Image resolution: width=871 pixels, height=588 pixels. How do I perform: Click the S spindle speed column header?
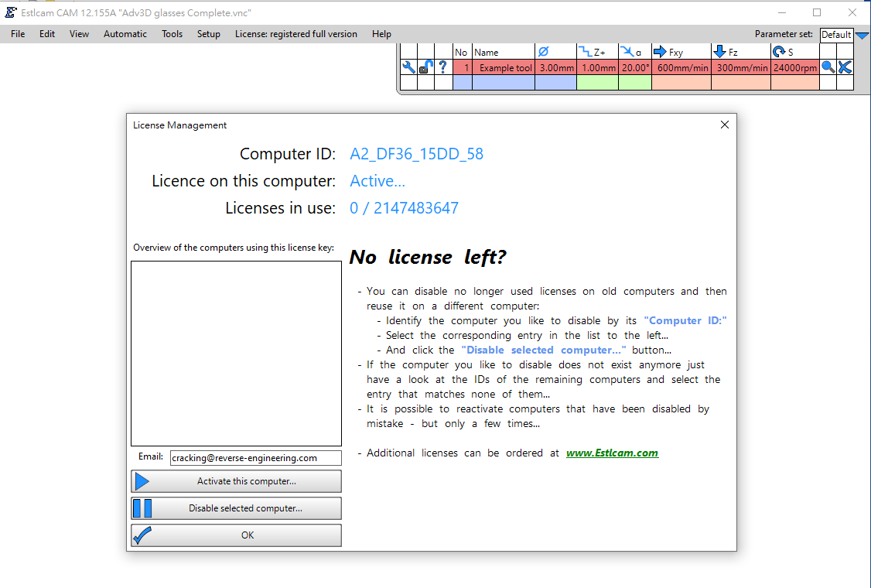(795, 52)
